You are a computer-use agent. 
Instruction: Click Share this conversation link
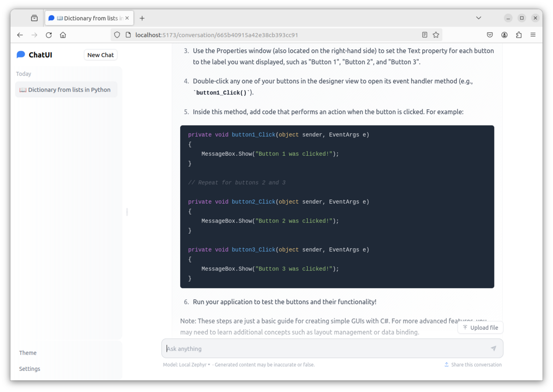(473, 365)
